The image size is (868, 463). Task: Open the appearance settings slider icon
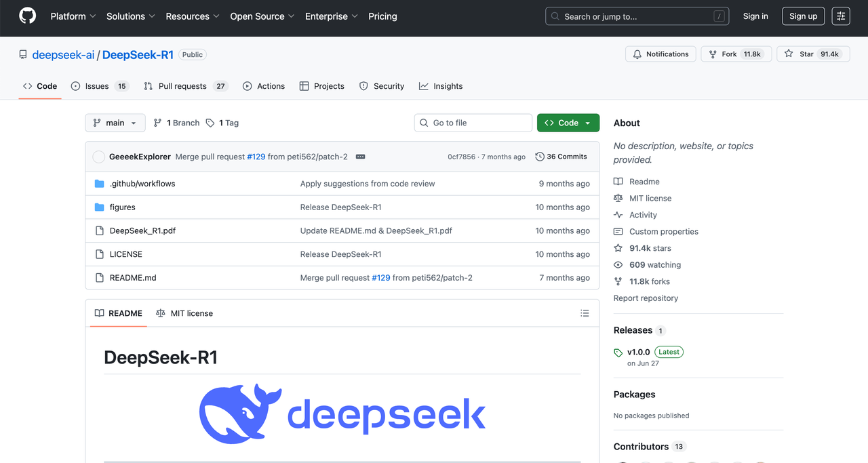click(841, 16)
